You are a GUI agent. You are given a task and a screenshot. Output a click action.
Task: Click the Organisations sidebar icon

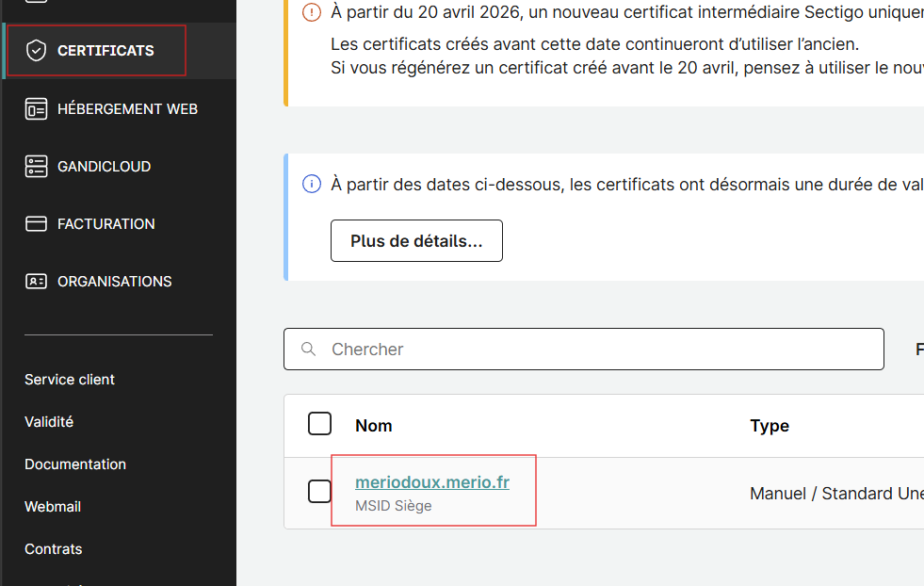pos(36,282)
